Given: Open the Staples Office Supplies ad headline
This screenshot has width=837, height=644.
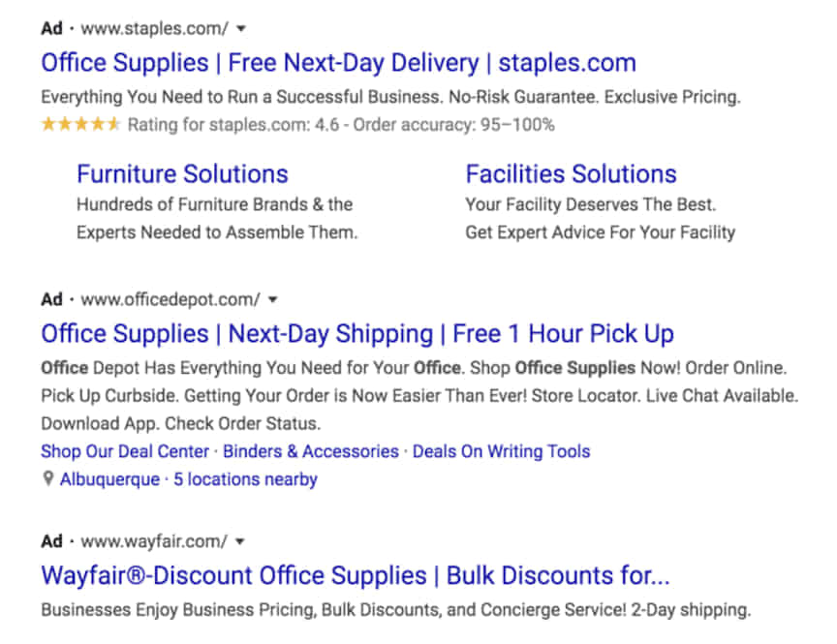Looking at the screenshot, I should pyautogui.click(x=338, y=64).
